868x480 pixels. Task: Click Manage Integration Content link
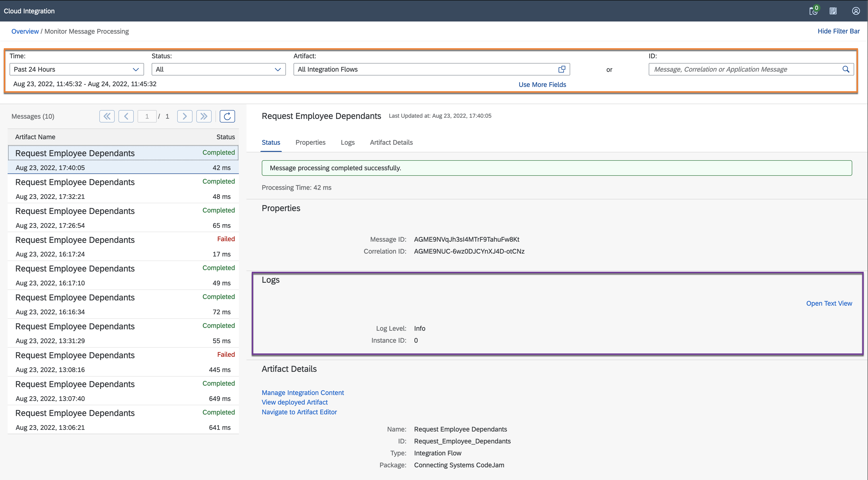coord(303,392)
